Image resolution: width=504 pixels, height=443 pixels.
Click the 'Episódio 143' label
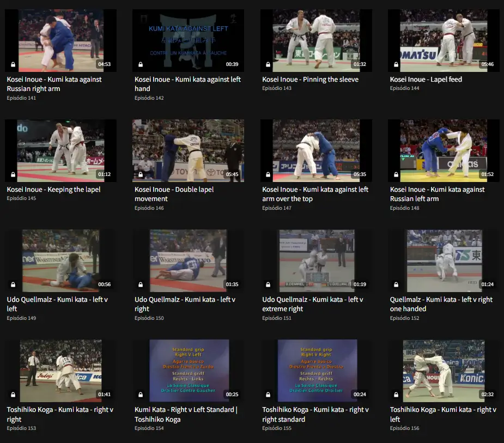[x=277, y=88]
